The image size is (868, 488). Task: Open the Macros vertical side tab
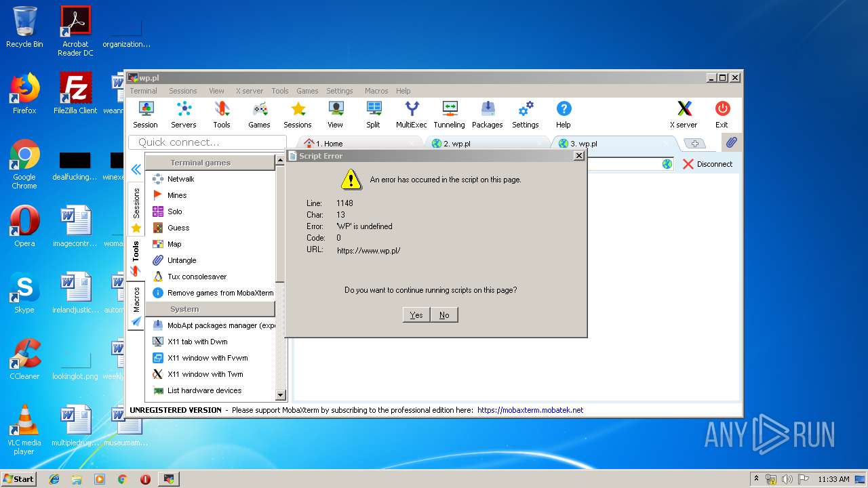click(136, 306)
